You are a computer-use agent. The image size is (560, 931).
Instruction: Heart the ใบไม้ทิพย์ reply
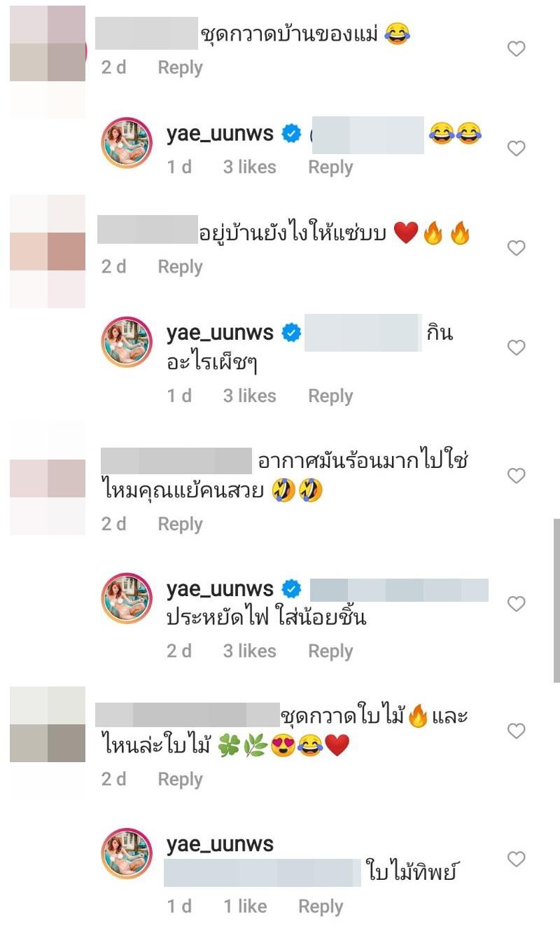(x=516, y=859)
